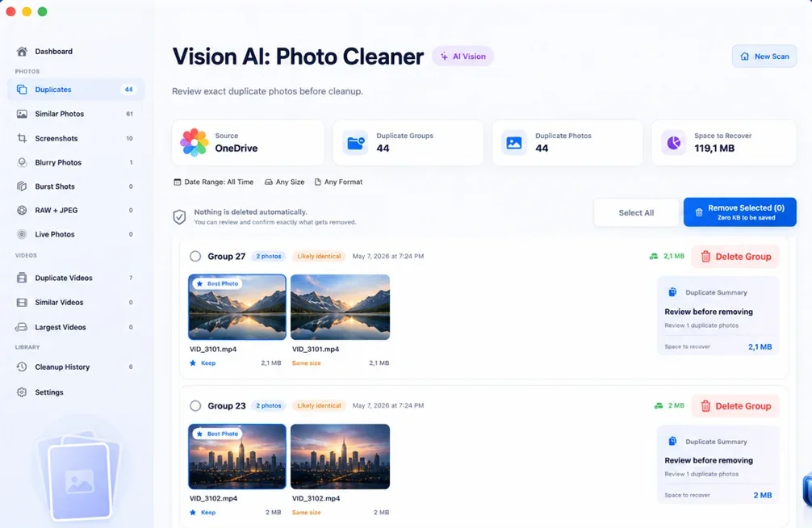Viewport: 812px width, 528px height.
Task: Click the '119,1 MB' space value
Action: pos(714,149)
